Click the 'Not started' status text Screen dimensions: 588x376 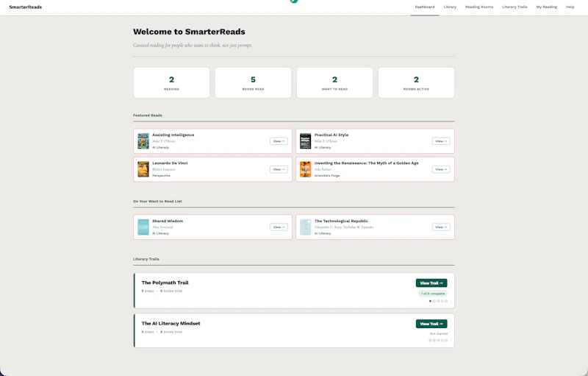coord(439,333)
